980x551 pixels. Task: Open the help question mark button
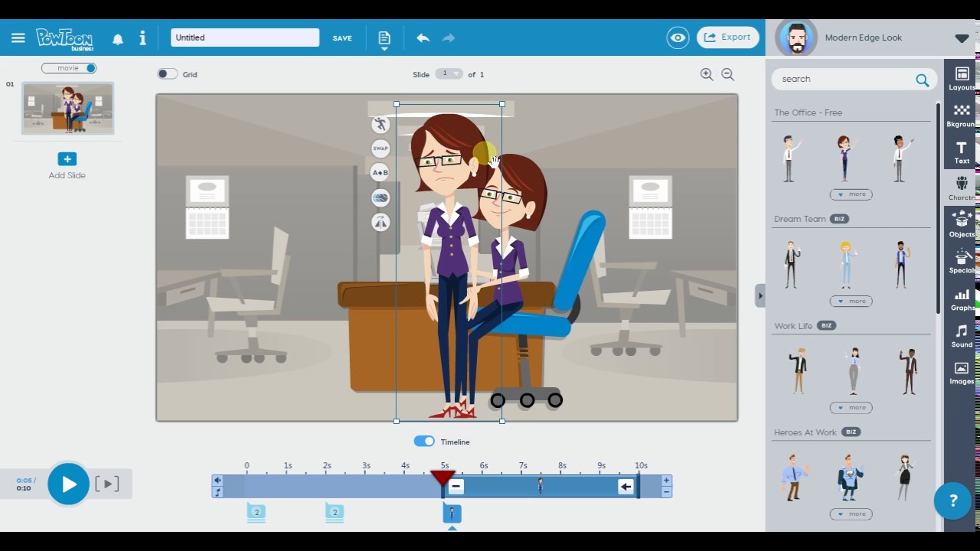pos(952,500)
